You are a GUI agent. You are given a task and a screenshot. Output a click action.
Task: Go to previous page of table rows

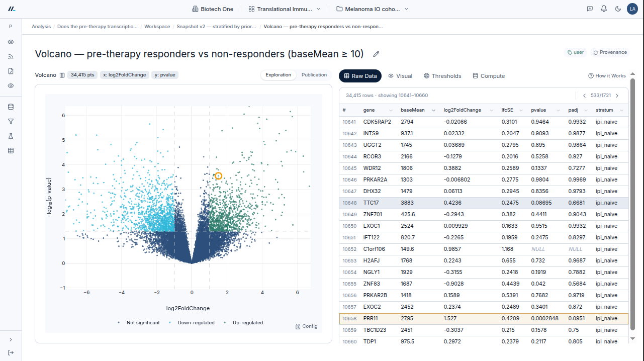click(584, 96)
